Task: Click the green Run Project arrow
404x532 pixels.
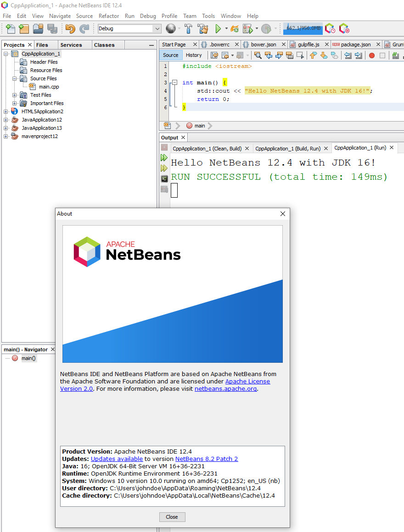Action: pyautogui.click(x=218, y=29)
